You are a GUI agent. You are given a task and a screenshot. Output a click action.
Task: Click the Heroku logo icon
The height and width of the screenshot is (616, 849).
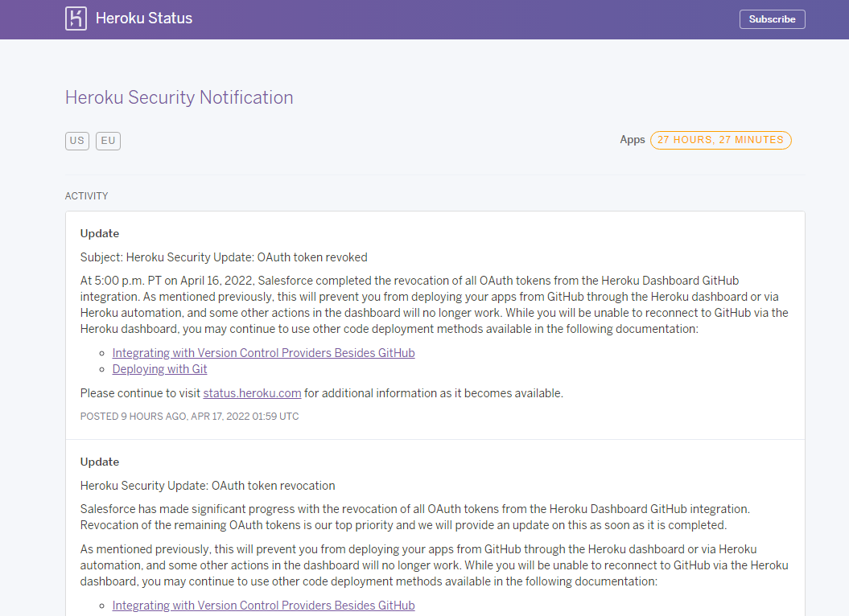pyautogui.click(x=76, y=18)
